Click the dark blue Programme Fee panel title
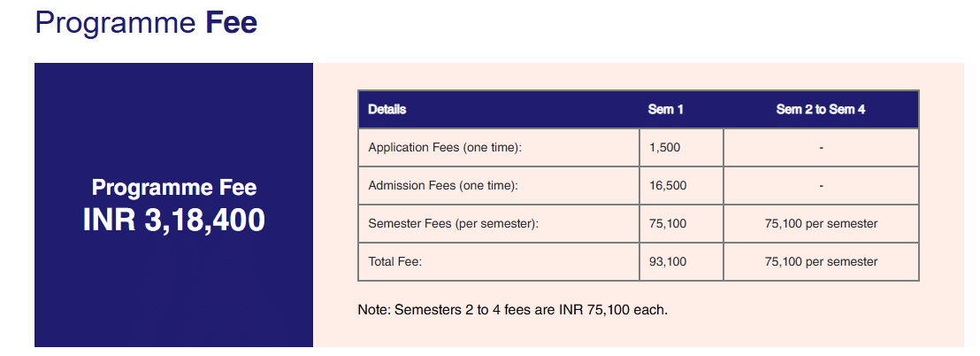Viewport: 980px width, 356px height. coord(174,188)
